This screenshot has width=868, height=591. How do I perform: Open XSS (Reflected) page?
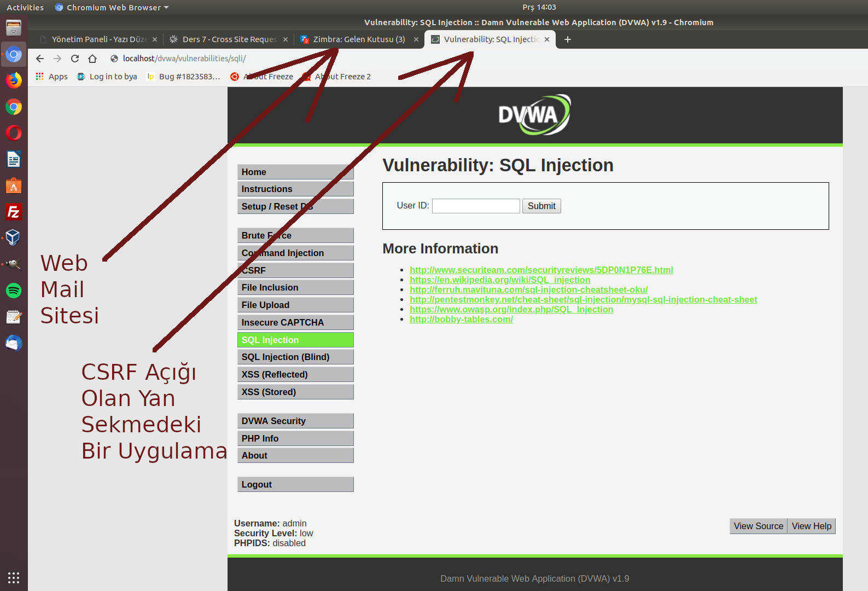[295, 374]
